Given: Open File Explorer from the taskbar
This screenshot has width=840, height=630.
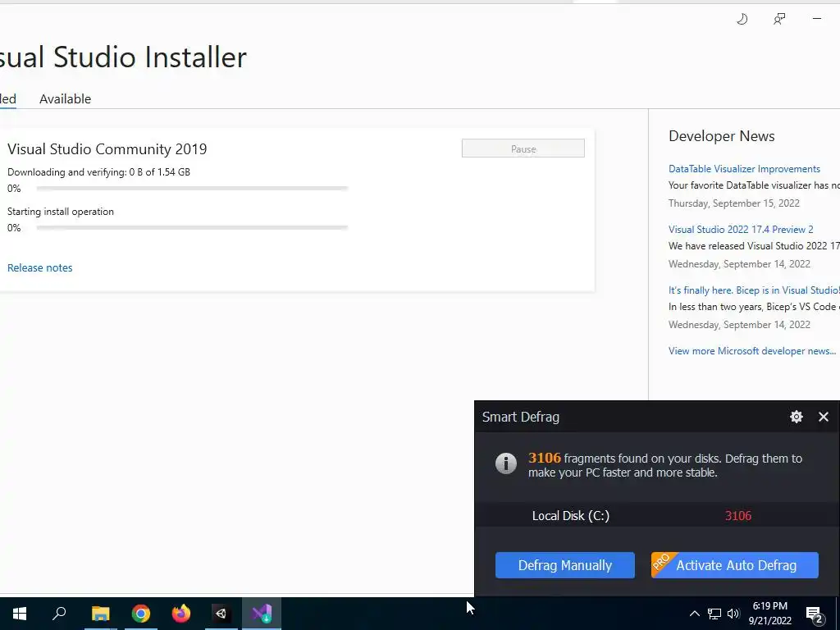Looking at the screenshot, I should tap(100, 614).
